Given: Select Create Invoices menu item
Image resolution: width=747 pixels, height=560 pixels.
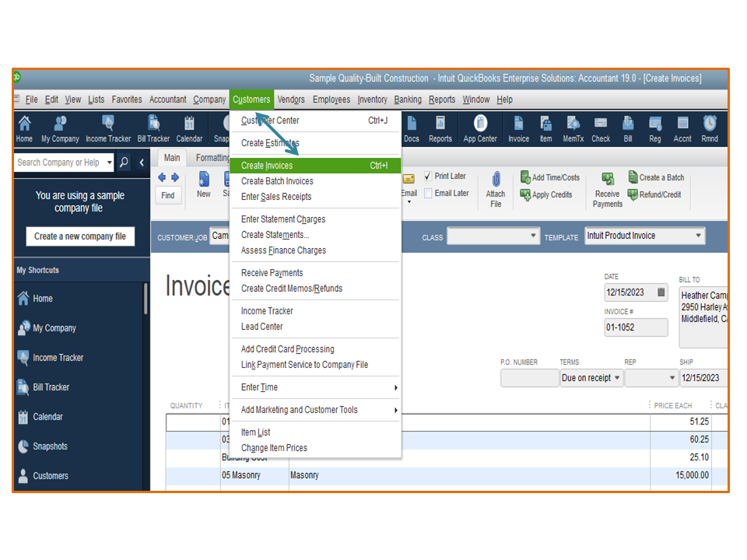Looking at the screenshot, I should tap(315, 166).
